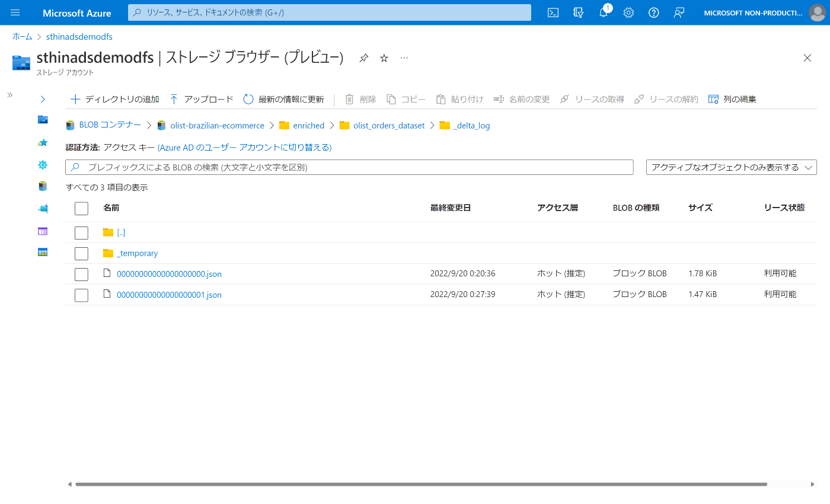Refresh the list with 最新の情報に更新
Viewport: 830px width, 504px height.
pos(283,99)
